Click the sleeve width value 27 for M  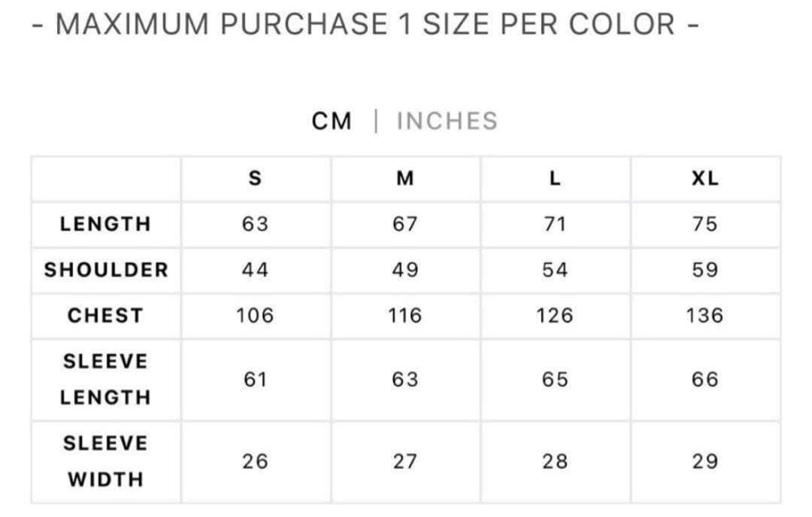coord(405,461)
